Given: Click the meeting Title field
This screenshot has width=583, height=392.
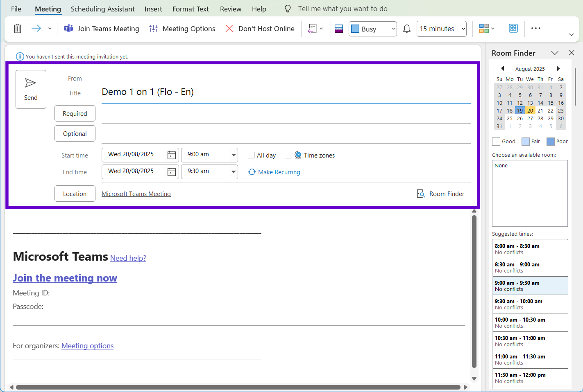Looking at the screenshot, I should coord(286,92).
